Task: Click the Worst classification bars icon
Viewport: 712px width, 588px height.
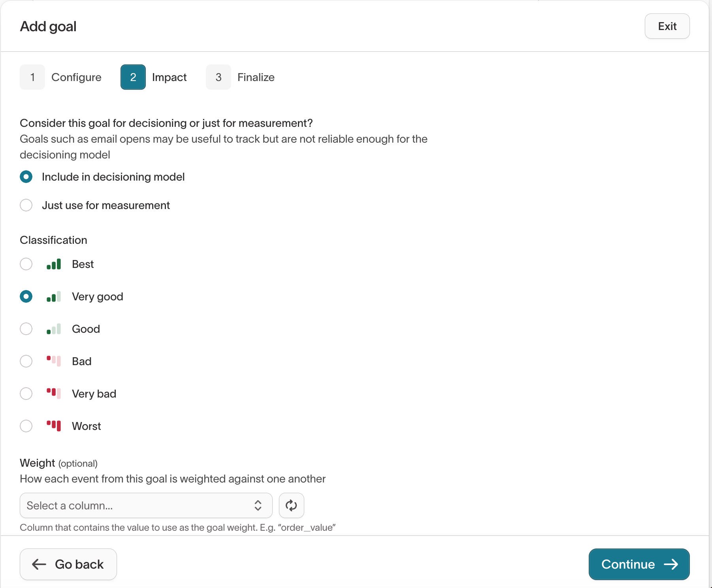Action: click(53, 426)
